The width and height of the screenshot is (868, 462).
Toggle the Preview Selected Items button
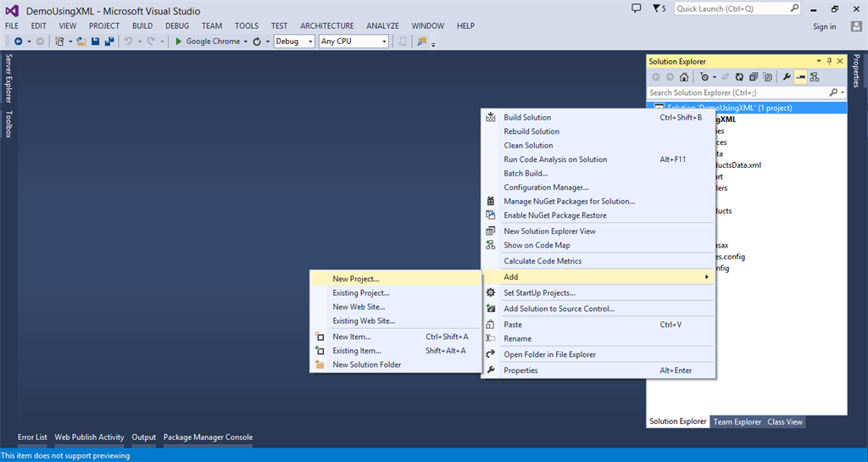[800, 77]
